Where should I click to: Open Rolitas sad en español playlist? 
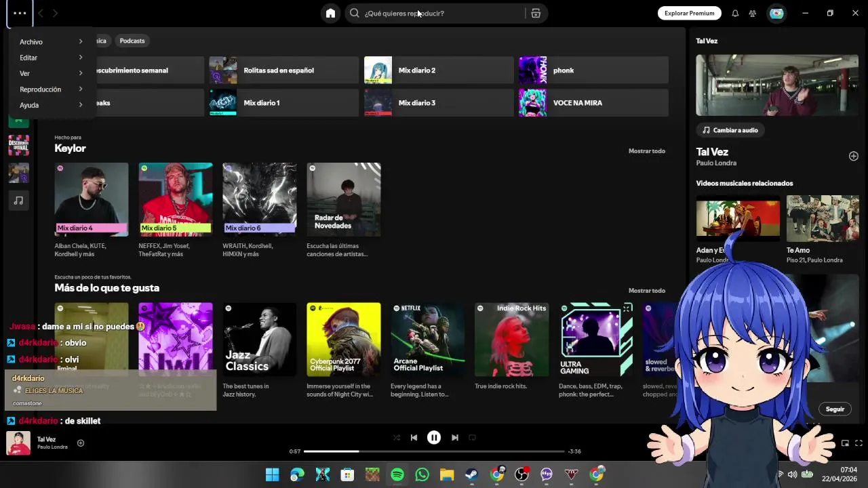(x=283, y=70)
